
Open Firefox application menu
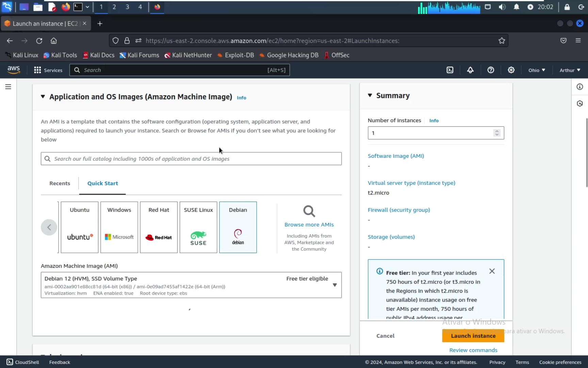click(578, 41)
